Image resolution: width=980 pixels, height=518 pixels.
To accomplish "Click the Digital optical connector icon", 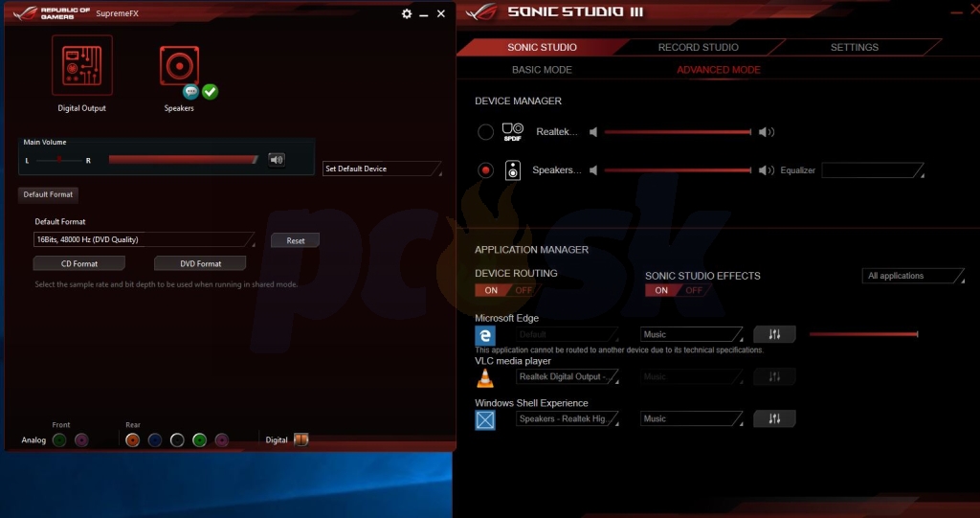I will [x=301, y=439].
